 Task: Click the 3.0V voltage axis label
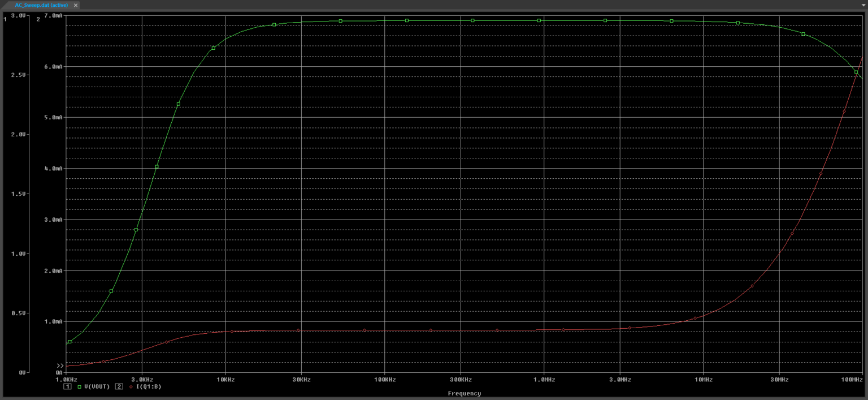point(19,16)
